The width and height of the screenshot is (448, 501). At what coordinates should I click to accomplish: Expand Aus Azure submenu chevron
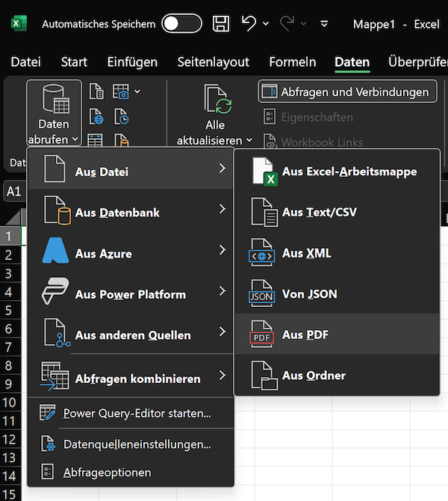point(222,250)
